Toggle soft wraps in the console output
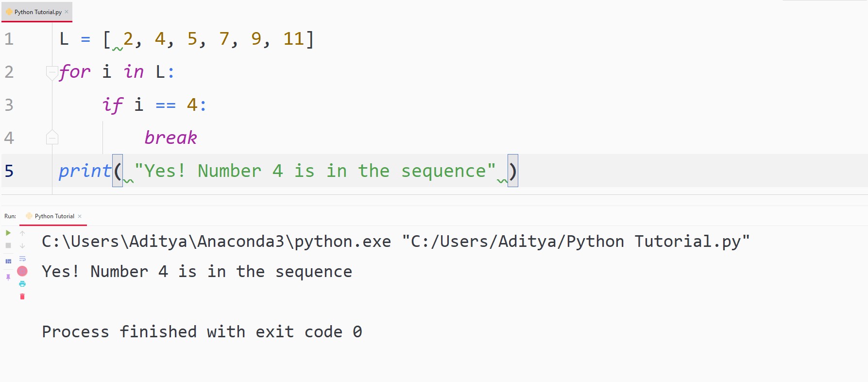868x382 pixels. tap(22, 259)
